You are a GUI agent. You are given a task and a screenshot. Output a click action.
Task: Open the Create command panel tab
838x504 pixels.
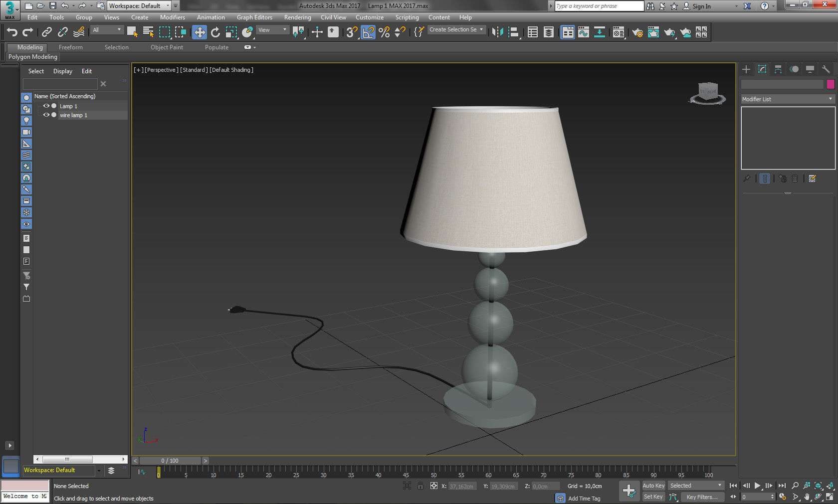pos(746,69)
